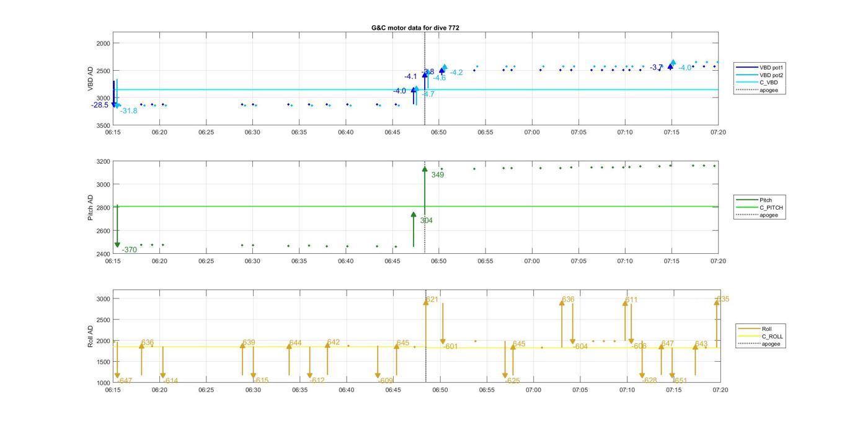Click the '-4.1' VBD data label

[x=410, y=76]
